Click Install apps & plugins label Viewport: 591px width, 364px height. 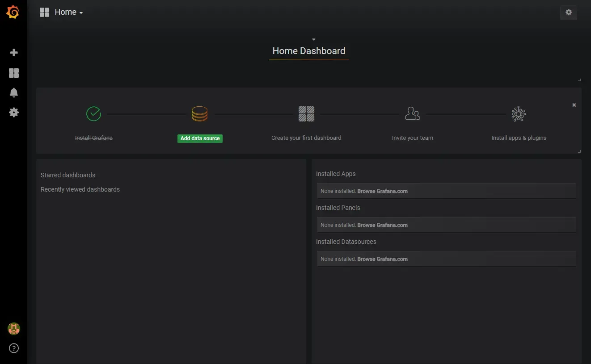pyautogui.click(x=519, y=138)
